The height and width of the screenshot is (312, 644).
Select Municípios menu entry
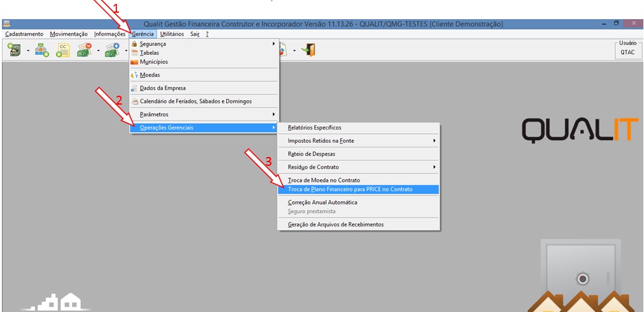[x=204, y=61]
